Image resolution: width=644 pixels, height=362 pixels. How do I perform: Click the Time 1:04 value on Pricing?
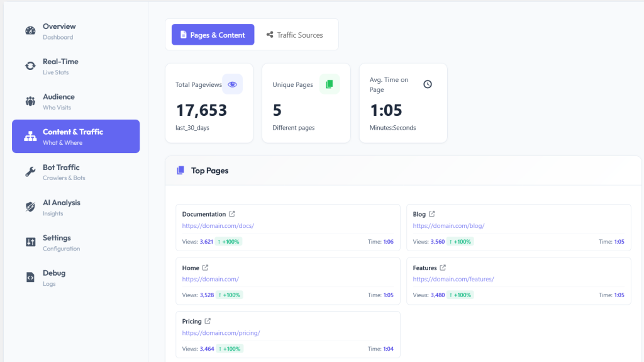[389, 349]
